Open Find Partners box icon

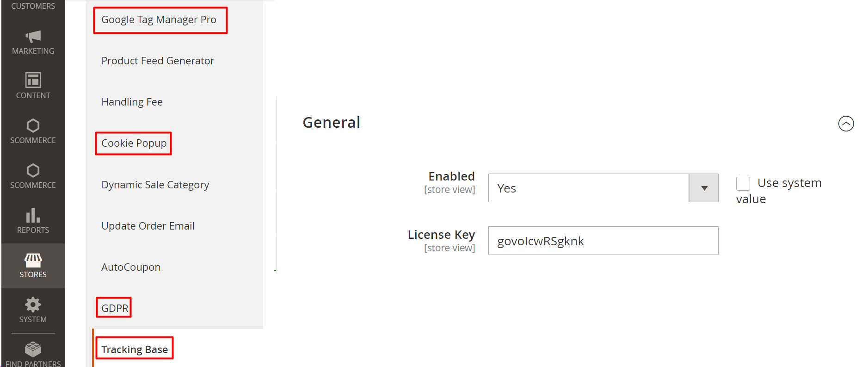point(33,349)
